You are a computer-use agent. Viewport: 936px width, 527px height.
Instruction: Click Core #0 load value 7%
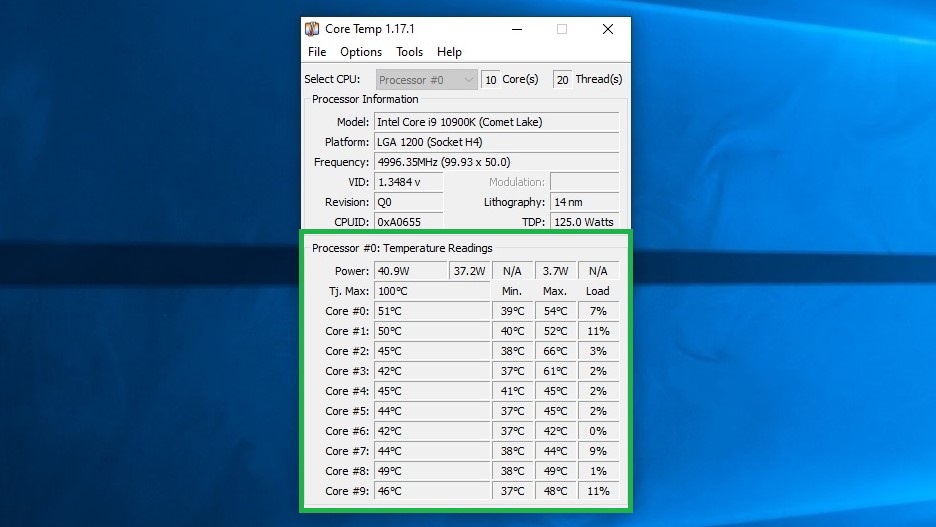click(598, 311)
